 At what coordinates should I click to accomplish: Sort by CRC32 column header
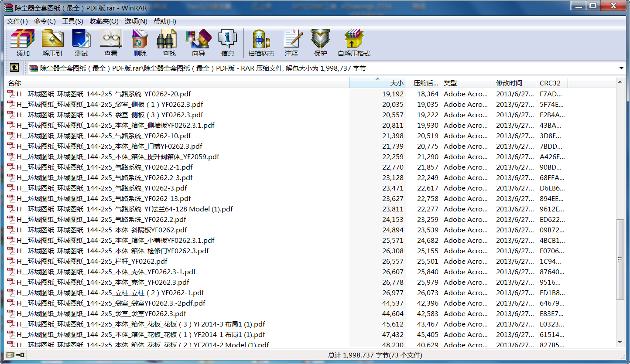(x=552, y=83)
